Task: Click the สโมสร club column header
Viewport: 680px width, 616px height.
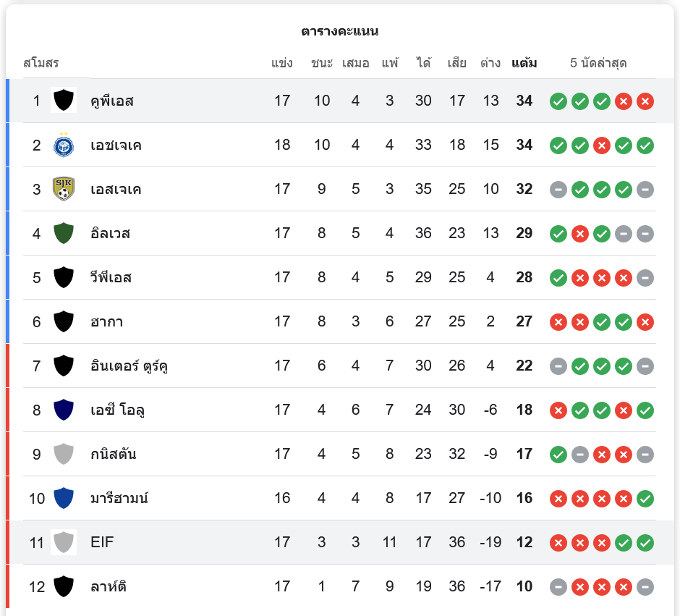Action: coord(41,63)
